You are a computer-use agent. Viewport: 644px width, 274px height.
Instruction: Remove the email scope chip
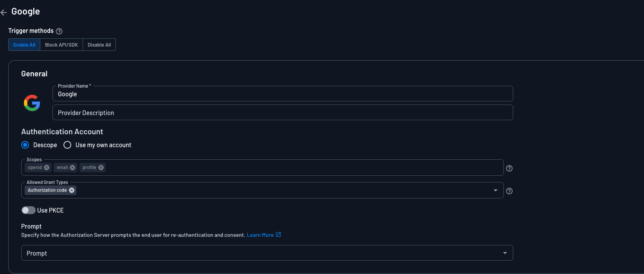point(72,168)
